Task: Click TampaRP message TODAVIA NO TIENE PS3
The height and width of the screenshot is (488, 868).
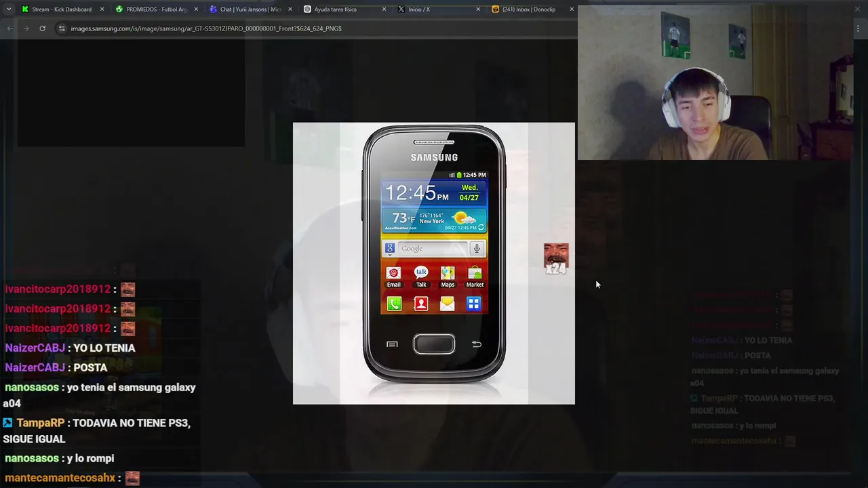Action: tap(97, 431)
